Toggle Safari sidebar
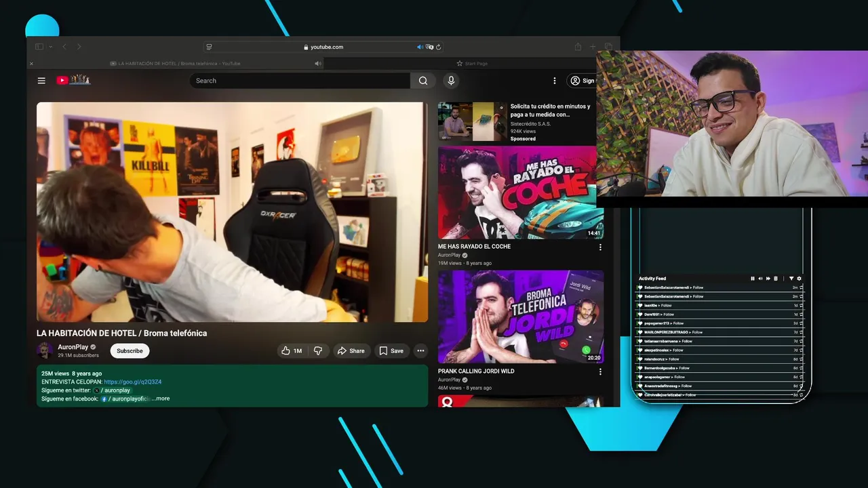This screenshot has width=868, height=488. [x=39, y=47]
